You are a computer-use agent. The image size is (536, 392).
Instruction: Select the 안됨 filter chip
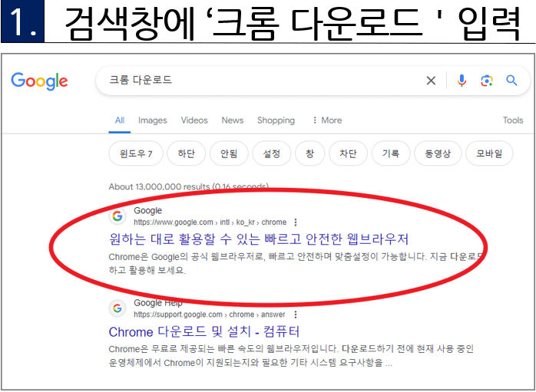(229, 153)
